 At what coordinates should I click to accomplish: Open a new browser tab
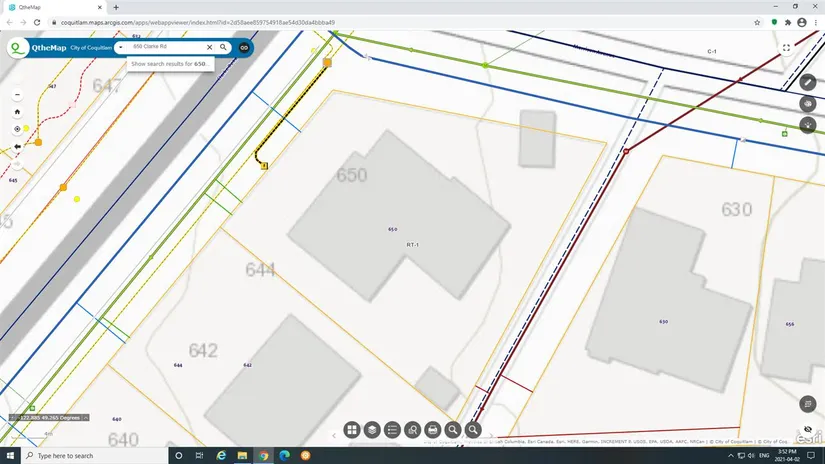[x=116, y=7]
